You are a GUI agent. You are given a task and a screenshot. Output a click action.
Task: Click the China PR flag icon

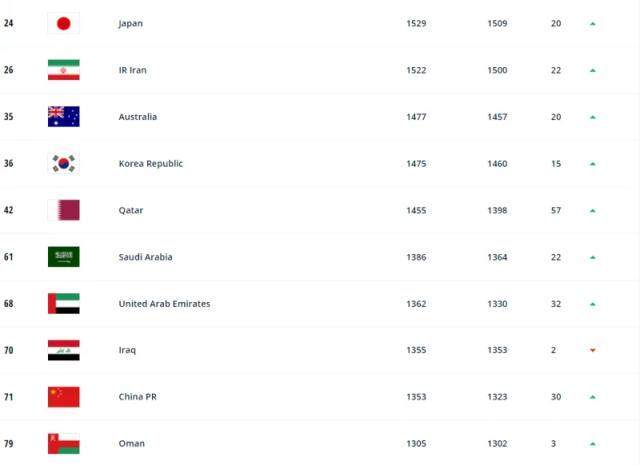tap(63, 397)
